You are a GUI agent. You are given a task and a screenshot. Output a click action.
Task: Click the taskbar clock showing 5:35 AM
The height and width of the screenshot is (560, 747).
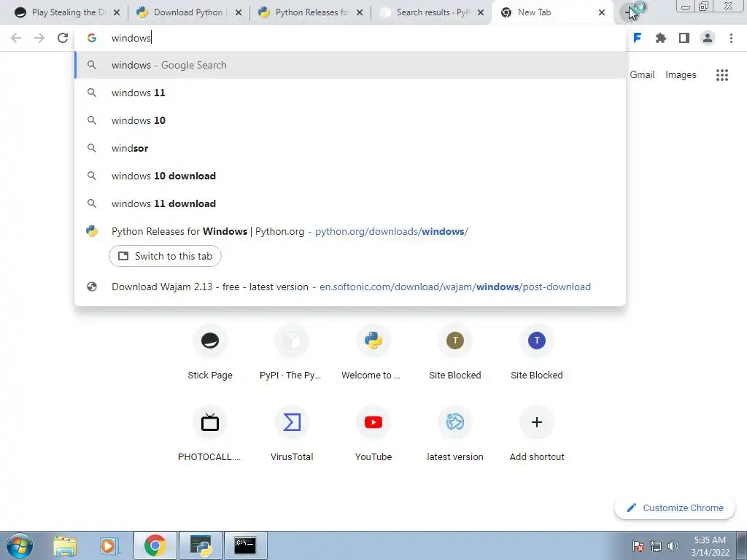click(710, 546)
